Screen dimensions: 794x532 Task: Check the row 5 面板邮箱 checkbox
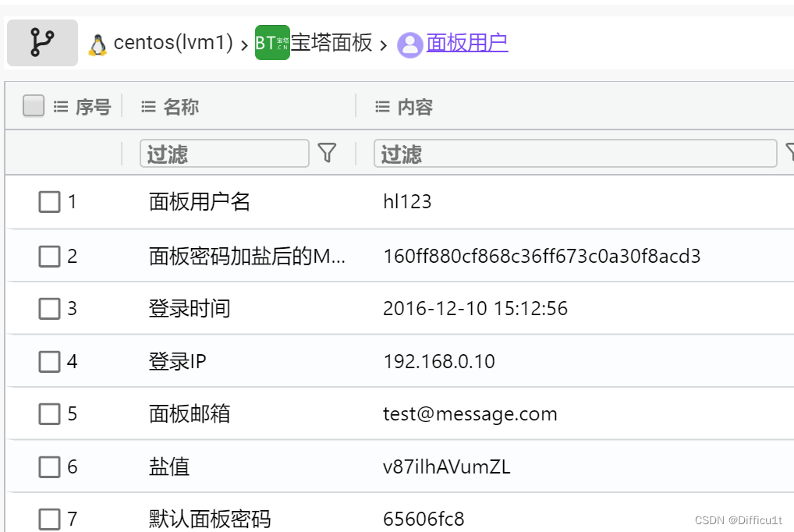(50, 414)
